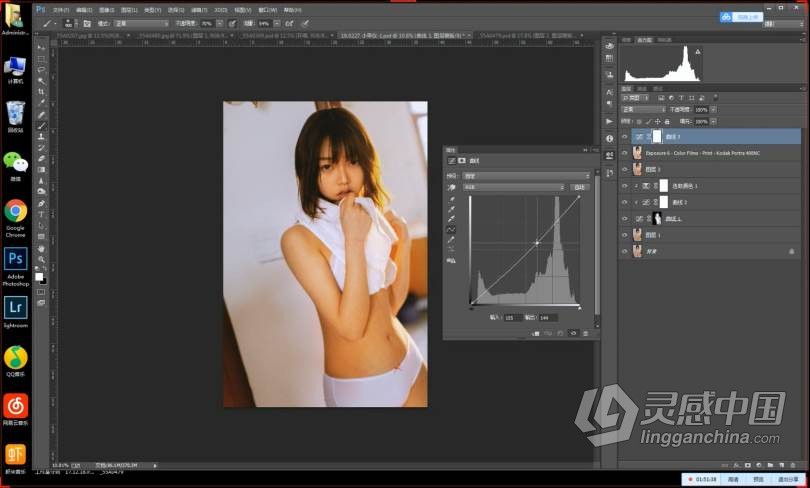Hide the Background layer
The image size is (810, 488).
pyautogui.click(x=625, y=251)
